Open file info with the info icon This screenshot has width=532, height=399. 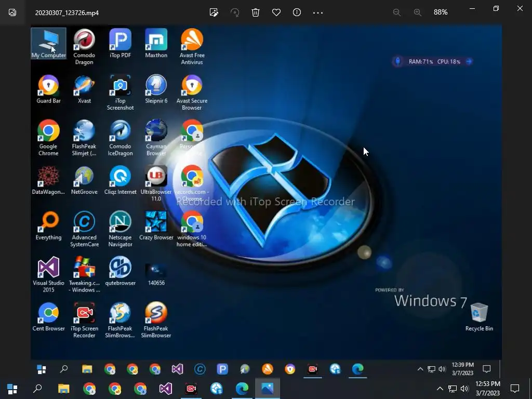[x=297, y=12]
